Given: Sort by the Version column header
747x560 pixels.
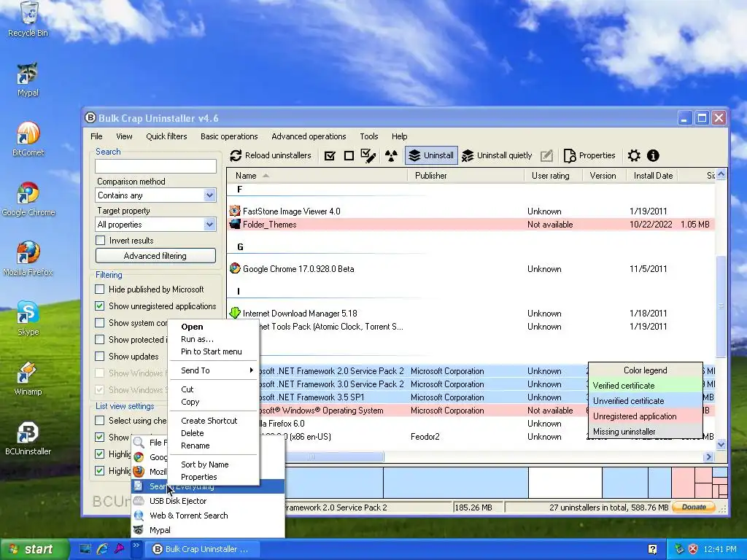Looking at the screenshot, I should click(x=604, y=176).
